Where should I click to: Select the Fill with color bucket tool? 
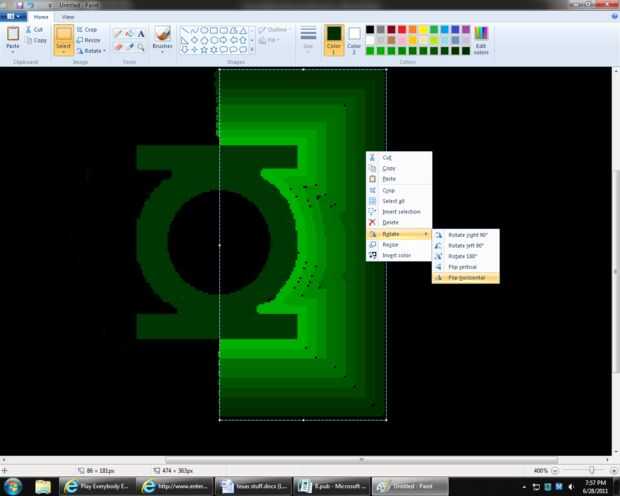pos(129,34)
